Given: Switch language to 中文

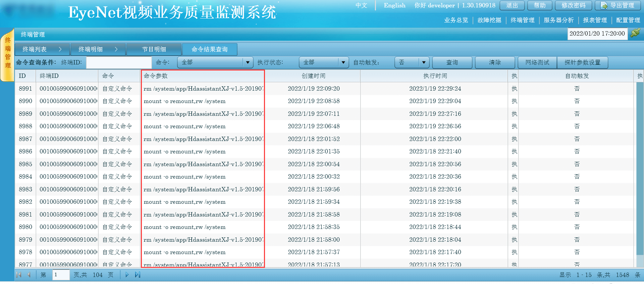Looking at the screenshot, I should 361,6.
